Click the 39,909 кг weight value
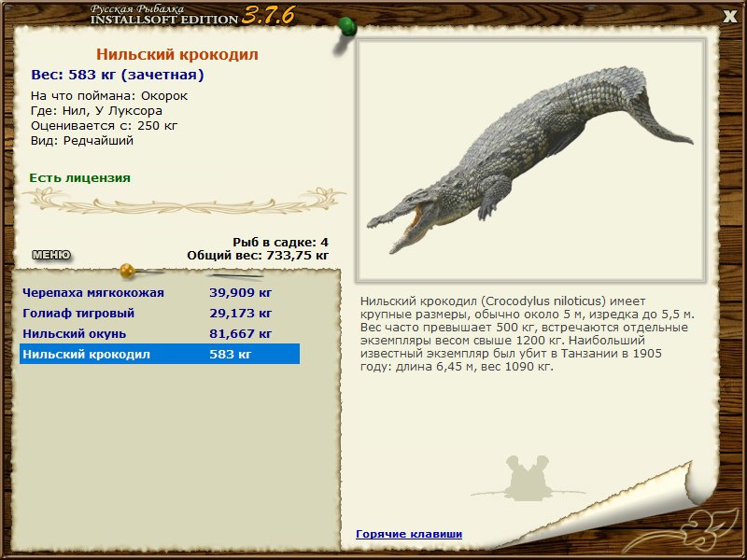This screenshot has width=747, height=560. point(240,292)
